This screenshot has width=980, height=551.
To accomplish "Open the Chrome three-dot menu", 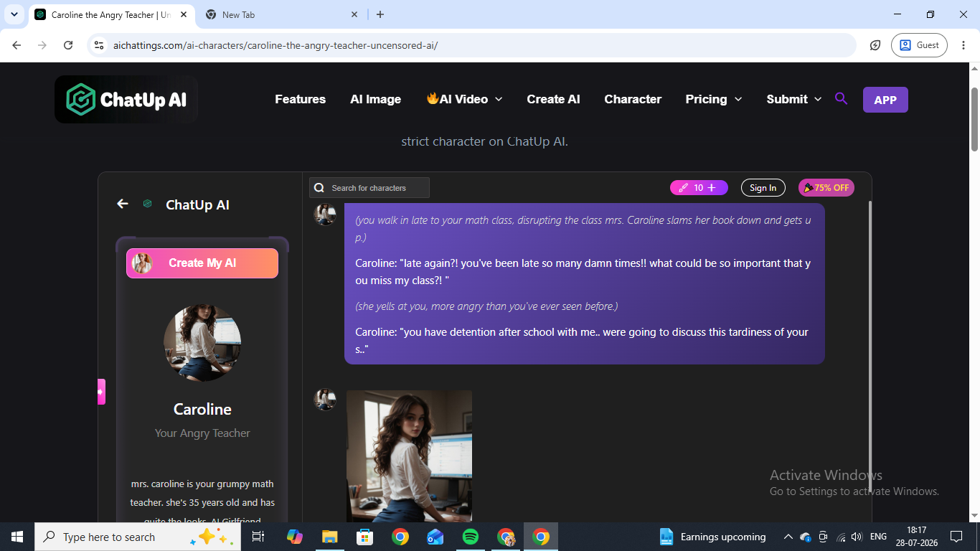I will pyautogui.click(x=963, y=45).
